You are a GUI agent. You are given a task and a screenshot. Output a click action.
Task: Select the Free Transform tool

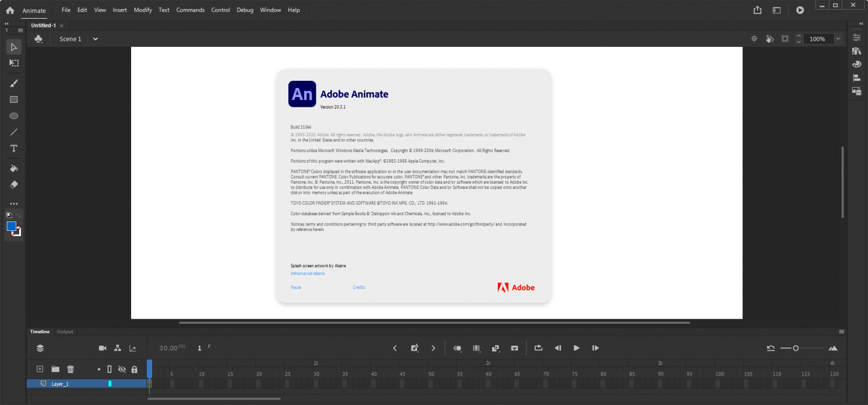14,63
